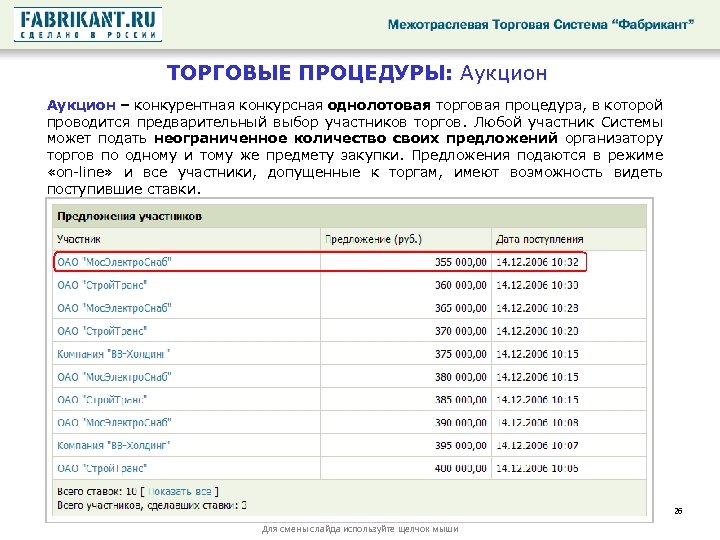This screenshot has height=540, width=720.
Task: Click the offer amount 370 000,00
Action: 461,331
